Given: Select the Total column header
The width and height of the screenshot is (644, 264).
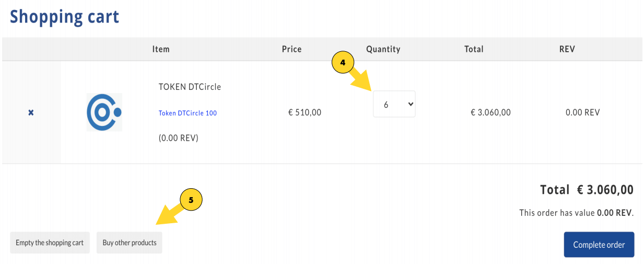Looking at the screenshot, I should [x=474, y=49].
